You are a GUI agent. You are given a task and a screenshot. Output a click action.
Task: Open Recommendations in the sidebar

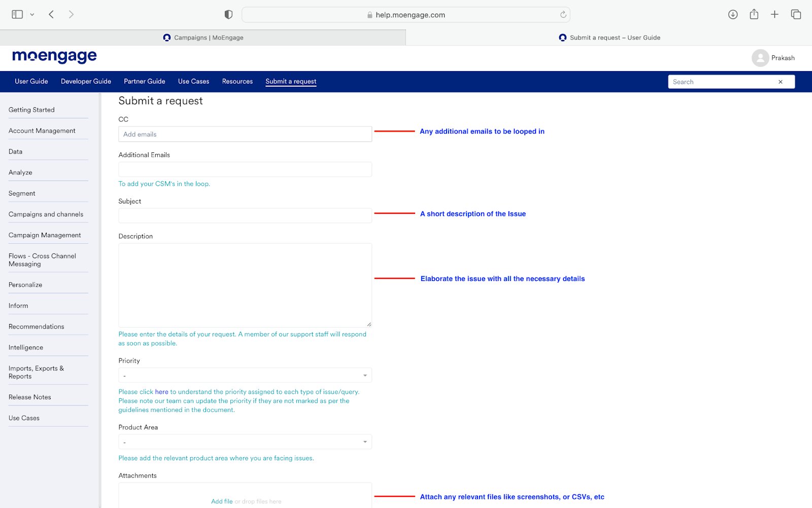(37, 326)
